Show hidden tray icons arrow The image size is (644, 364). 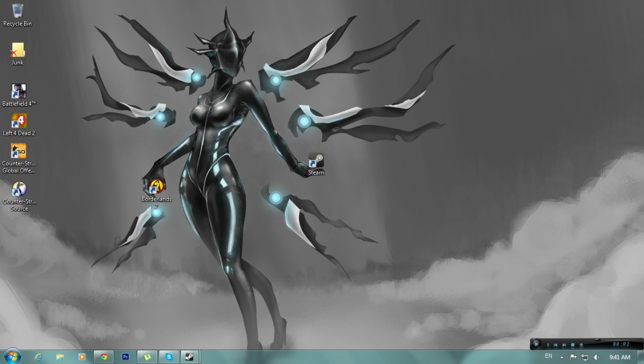click(x=562, y=358)
